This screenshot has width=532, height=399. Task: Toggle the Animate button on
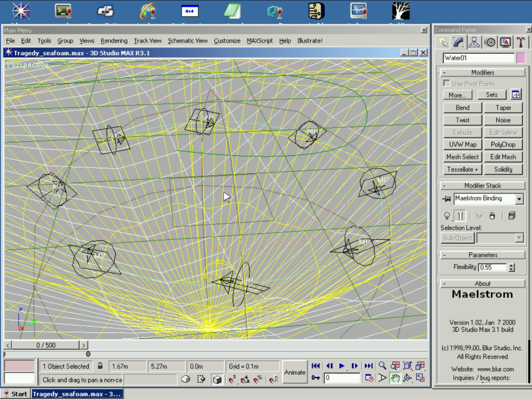(x=295, y=372)
